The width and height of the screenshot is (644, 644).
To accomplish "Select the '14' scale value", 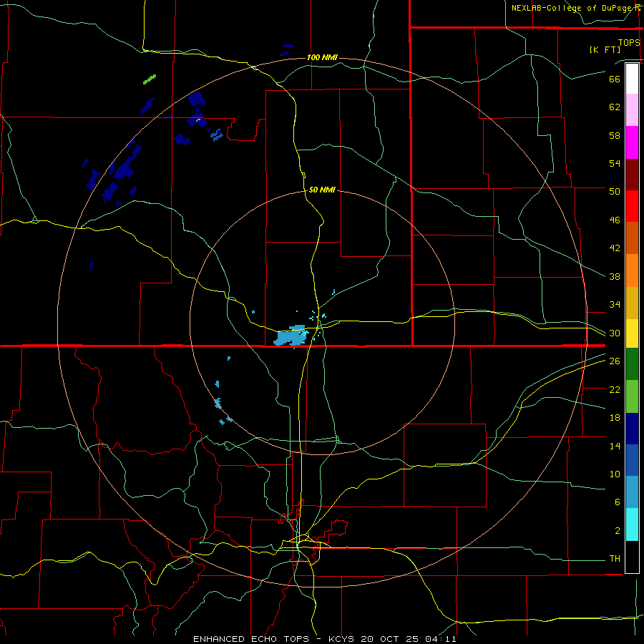I will coord(615,446).
